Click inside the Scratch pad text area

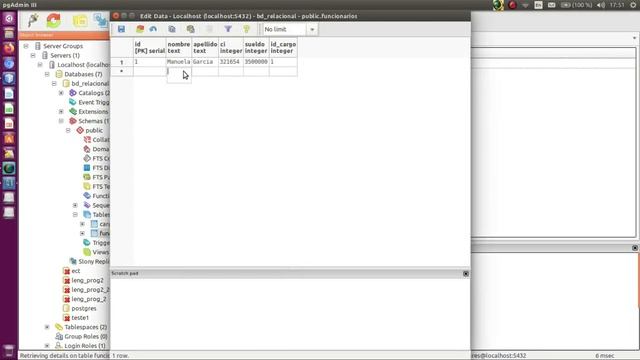point(290,313)
